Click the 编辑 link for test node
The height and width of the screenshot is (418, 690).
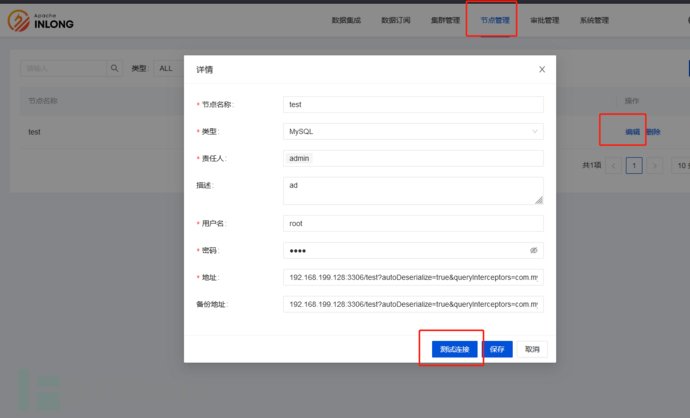[632, 132]
